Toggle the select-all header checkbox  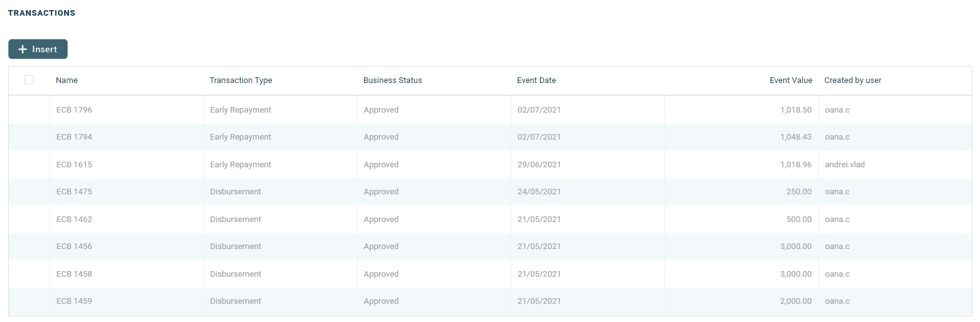pos(29,80)
